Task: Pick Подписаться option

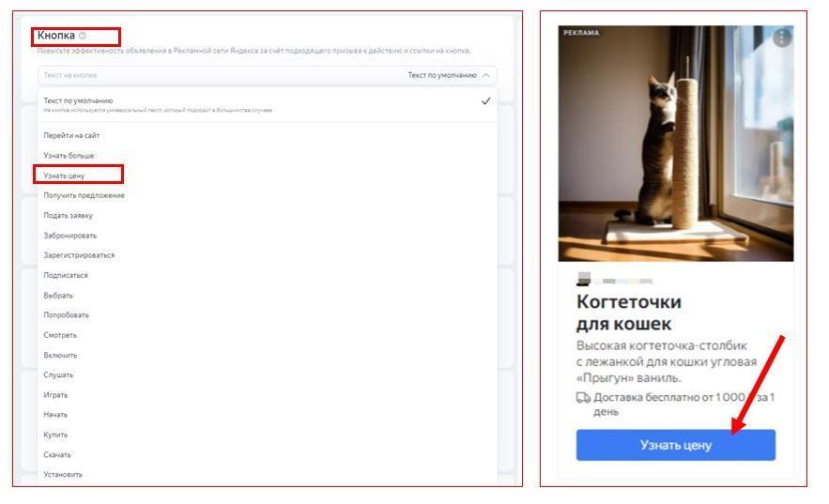Action: pos(66,275)
